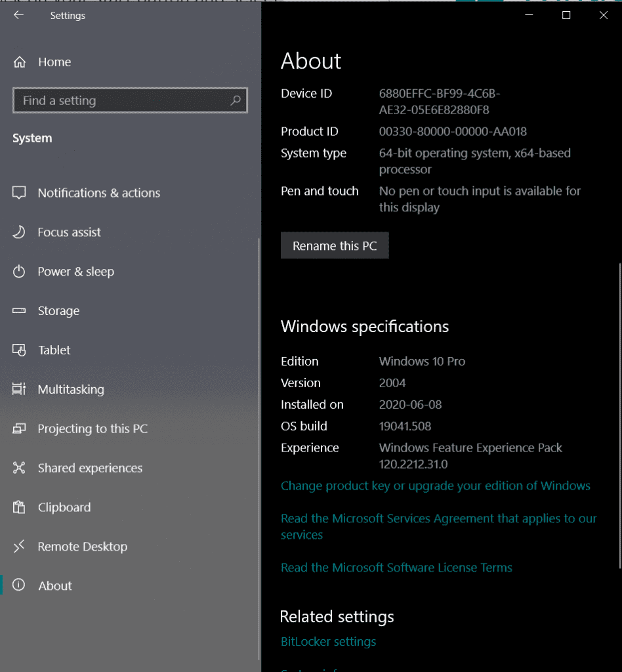Viewport: 622px width, 672px height.
Task: Click the Power & sleep icon
Action: (19, 271)
